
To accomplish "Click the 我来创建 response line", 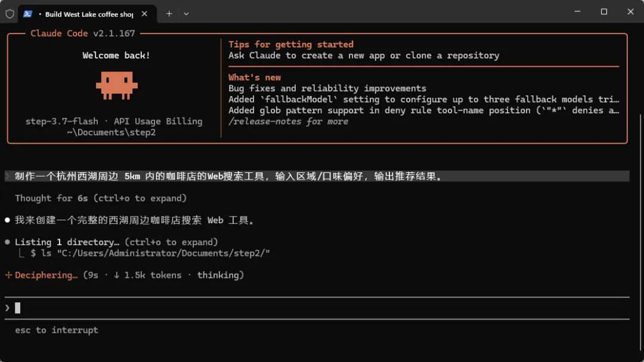I will click(135, 220).
